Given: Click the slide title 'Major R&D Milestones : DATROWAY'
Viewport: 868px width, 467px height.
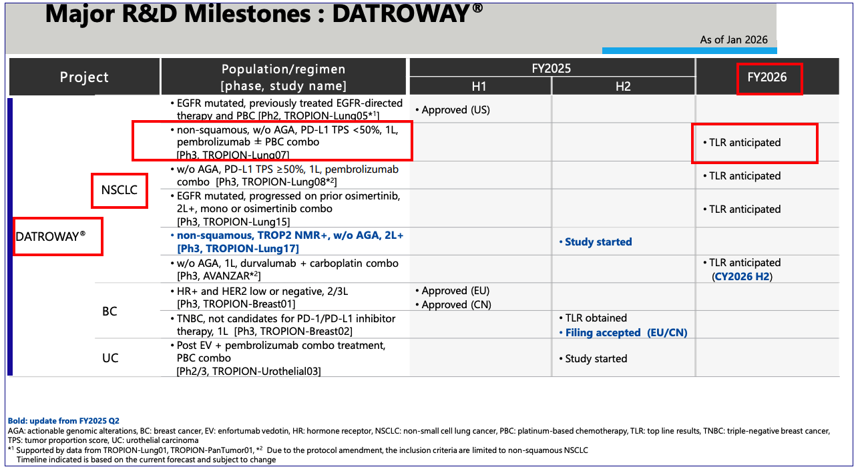Looking at the screenshot, I should pyautogui.click(x=264, y=15).
